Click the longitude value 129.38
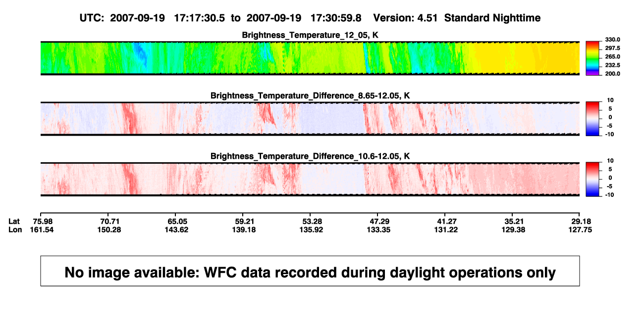Screen dimensions: 644x330 coord(514,230)
